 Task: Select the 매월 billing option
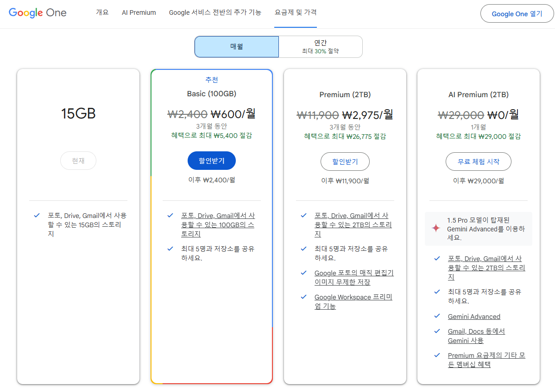(x=236, y=46)
